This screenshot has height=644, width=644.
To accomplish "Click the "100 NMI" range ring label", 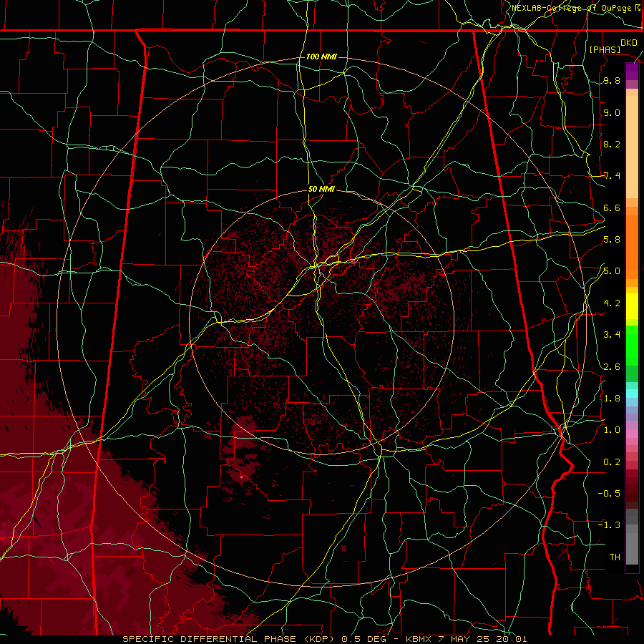I will pos(321,57).
